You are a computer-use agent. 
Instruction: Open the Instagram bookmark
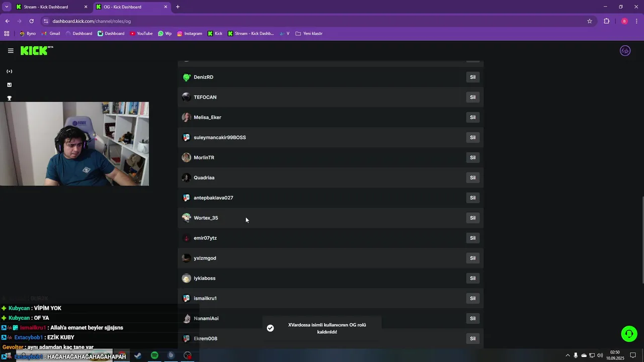189,34
